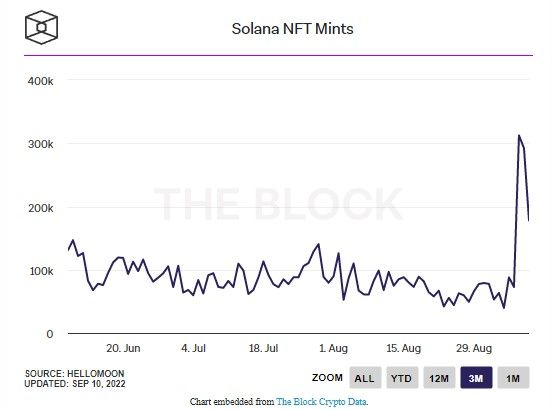Click the 1. Aug date label
Image resolution: width=552 pixels, height=410 pixels.
tap(333, 348)
